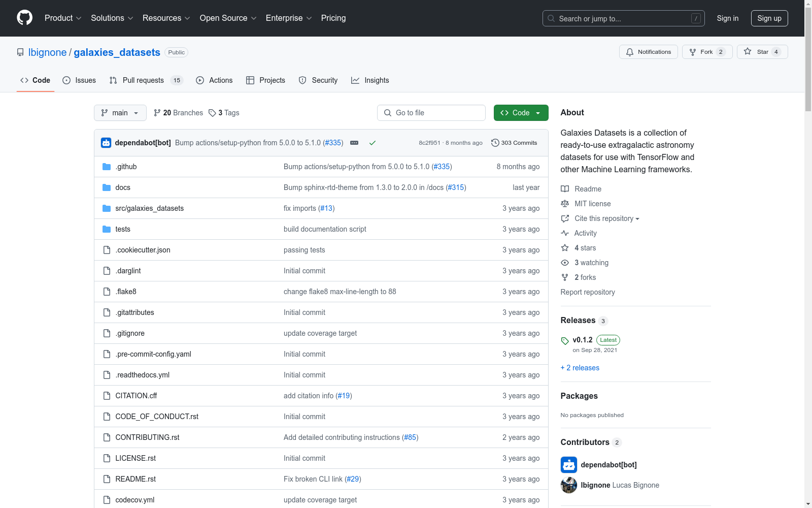Screen dimensions: 812x508
Task: Click the stars icon in About
Action: (x=565, y=248)
